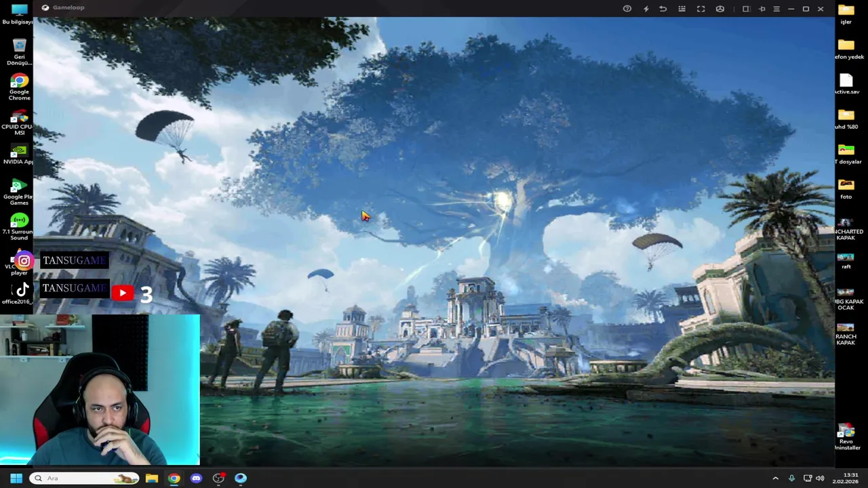Open OBS Studio from the taskbar
Screen dimensions: 868x488
pos(218,478)
